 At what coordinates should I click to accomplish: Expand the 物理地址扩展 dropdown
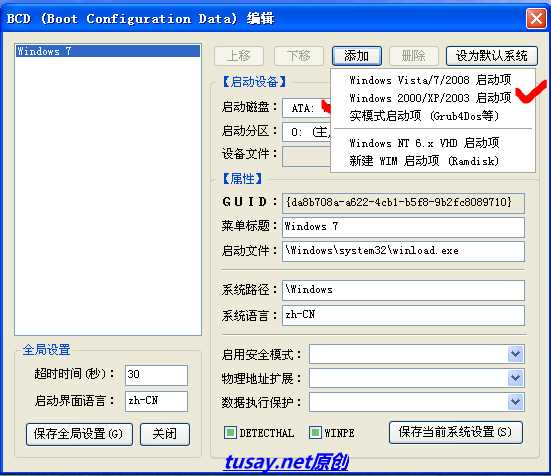pyautogui.click(x=515, y=378)
